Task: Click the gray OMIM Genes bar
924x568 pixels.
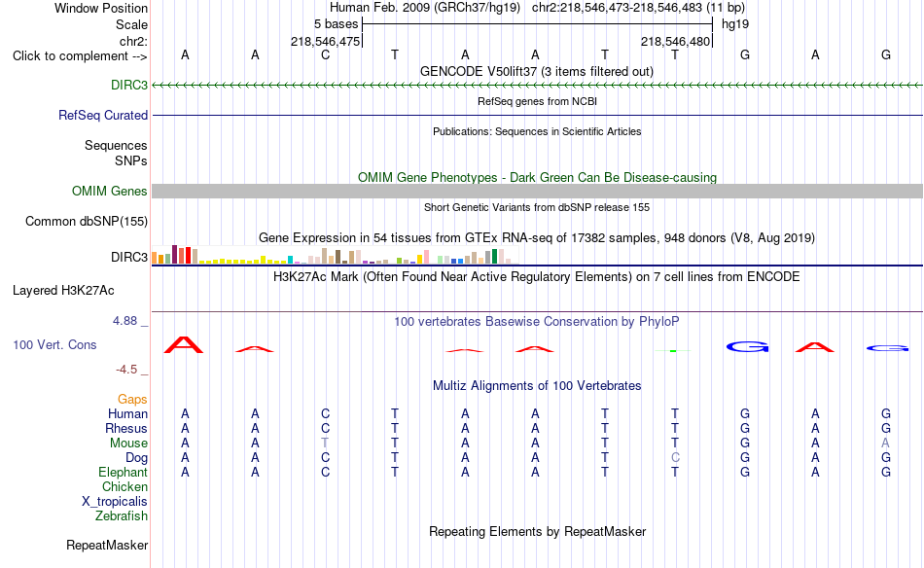Action: [537, 191]
